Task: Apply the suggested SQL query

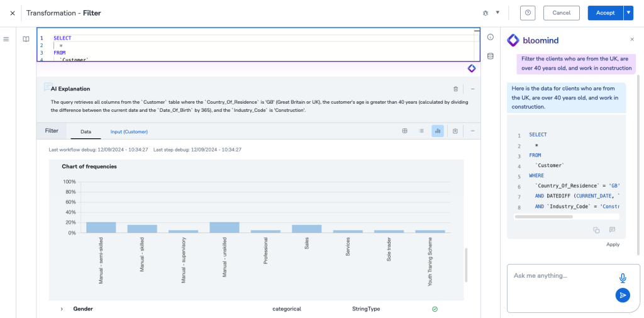Action: [613, 244]
